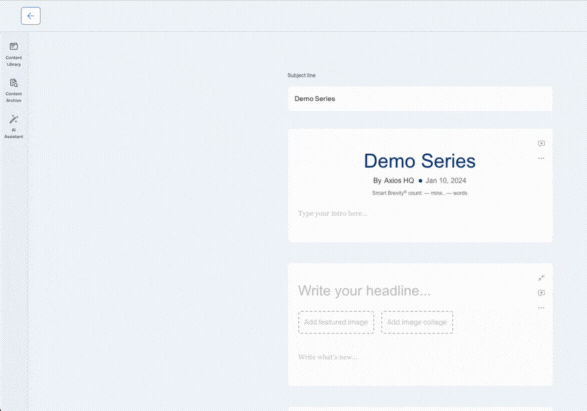587x411 pixels.
Task: Collapse the headline story card
Action: pos(541,278)
